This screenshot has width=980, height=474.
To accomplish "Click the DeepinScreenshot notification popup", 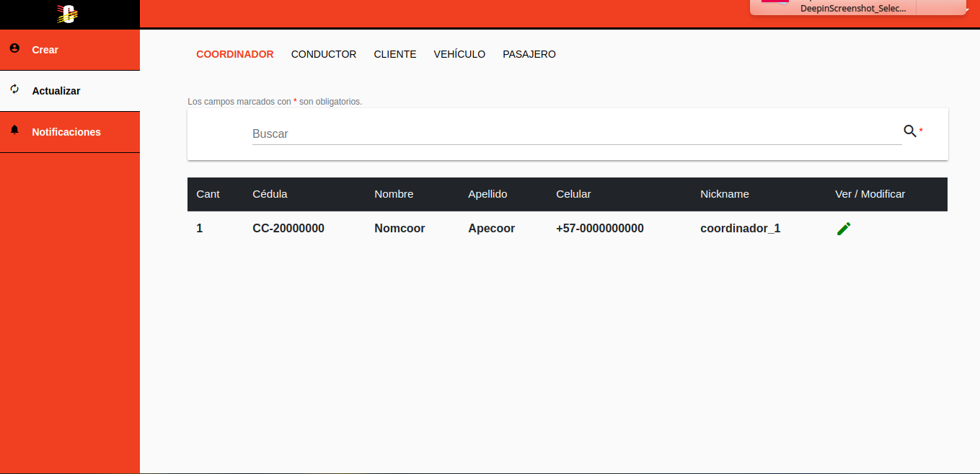I will [857, 7].
